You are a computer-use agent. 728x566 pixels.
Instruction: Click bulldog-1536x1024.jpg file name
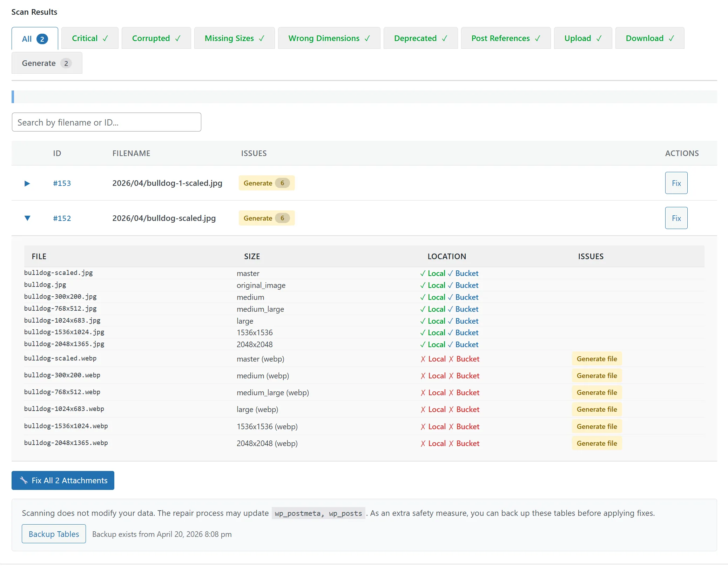click(64, 332)
